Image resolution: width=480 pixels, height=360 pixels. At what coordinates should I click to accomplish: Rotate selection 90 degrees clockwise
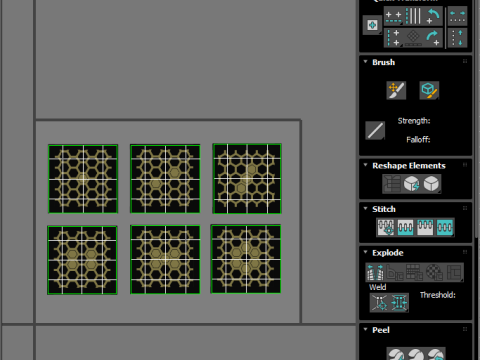pos(433,38)
